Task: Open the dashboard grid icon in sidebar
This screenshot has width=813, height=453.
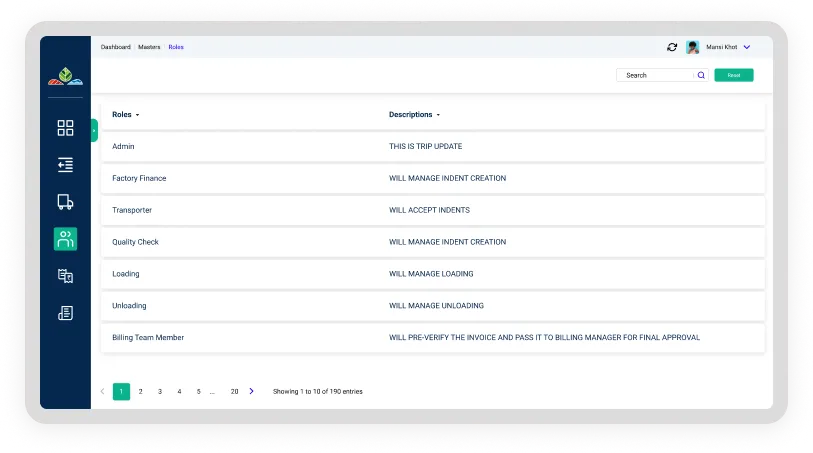Action: pos(65,128)
